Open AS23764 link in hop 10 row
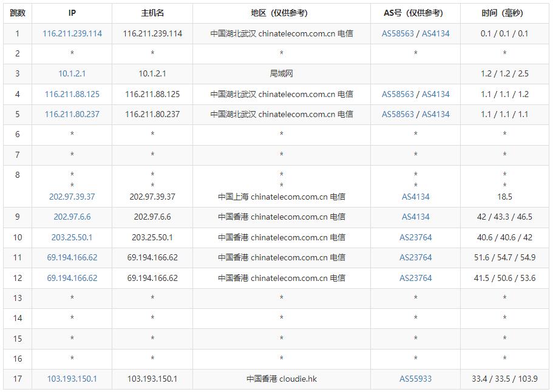 (x=415, y=237)
